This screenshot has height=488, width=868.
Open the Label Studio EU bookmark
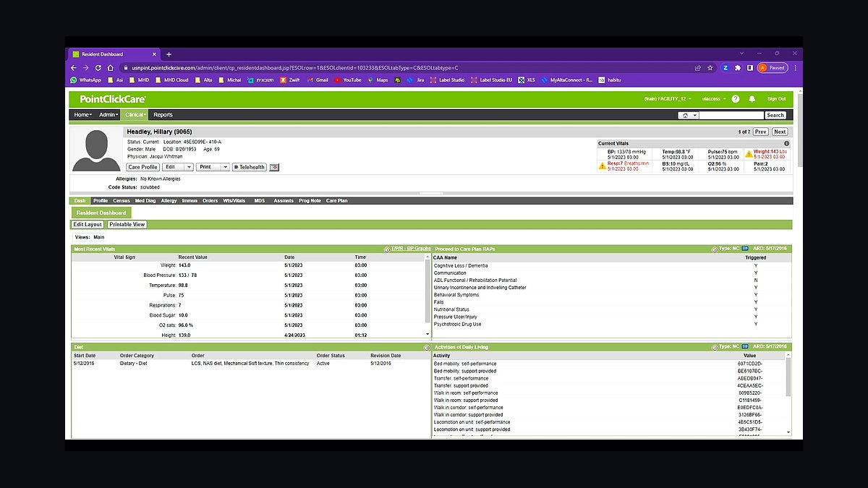click(x=492, y=80)
